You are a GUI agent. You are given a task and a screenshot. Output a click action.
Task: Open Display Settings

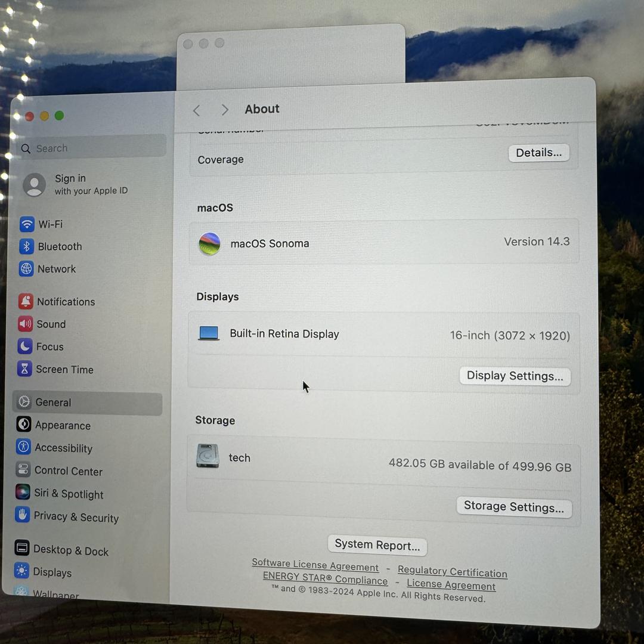(x=515, y=376)
